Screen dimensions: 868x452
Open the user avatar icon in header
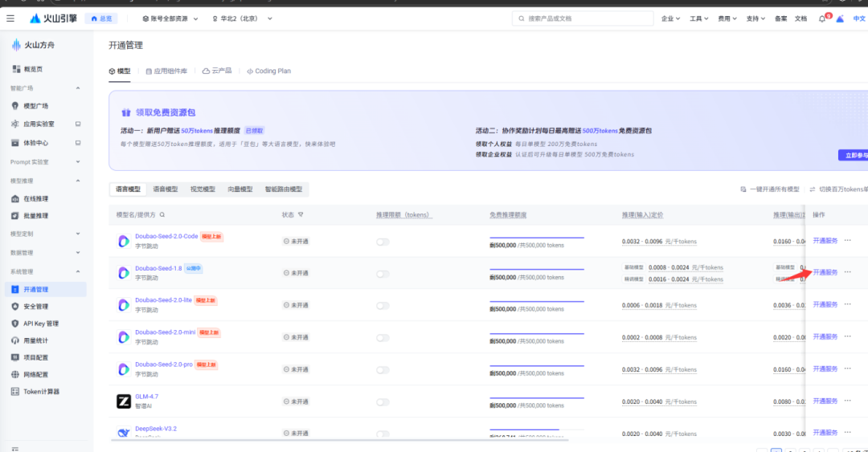coord(841,18)
